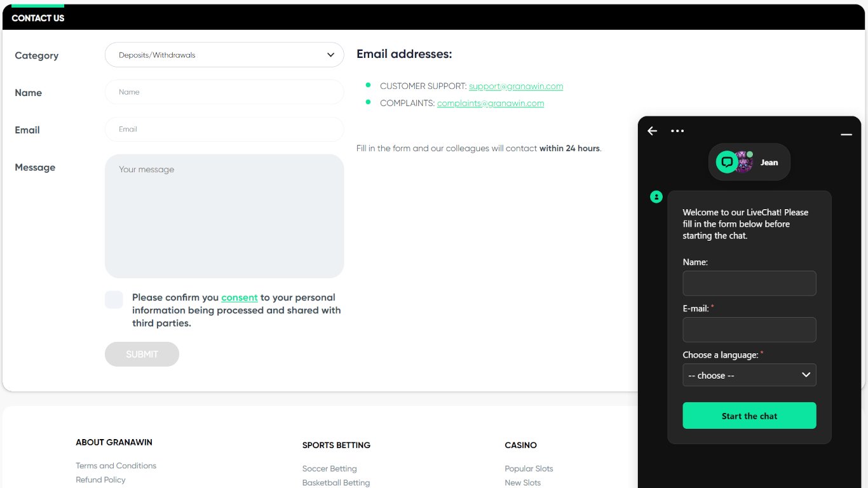Go to Soccer Betting in the footer

[x=329, y=469]
